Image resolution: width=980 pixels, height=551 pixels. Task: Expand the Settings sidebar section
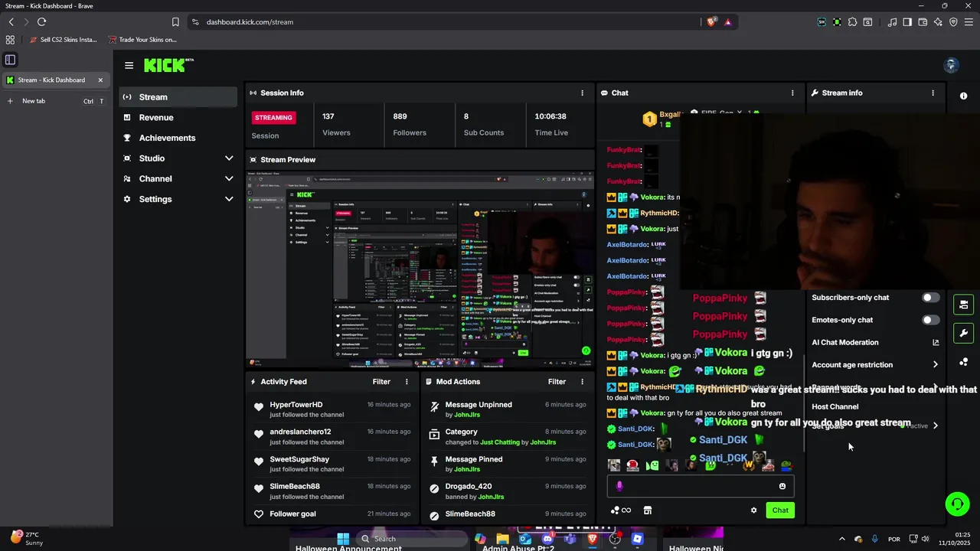coord(229,199)
